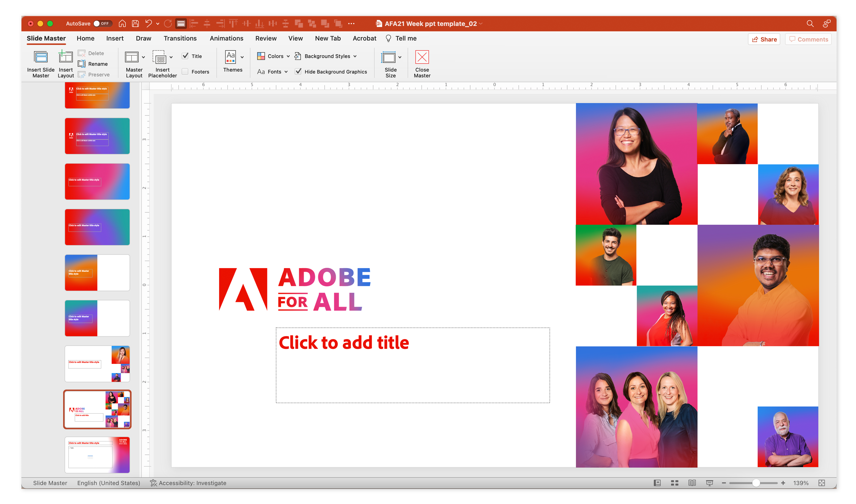
Task: Click the zoom out minus icon
Action: 724,483
